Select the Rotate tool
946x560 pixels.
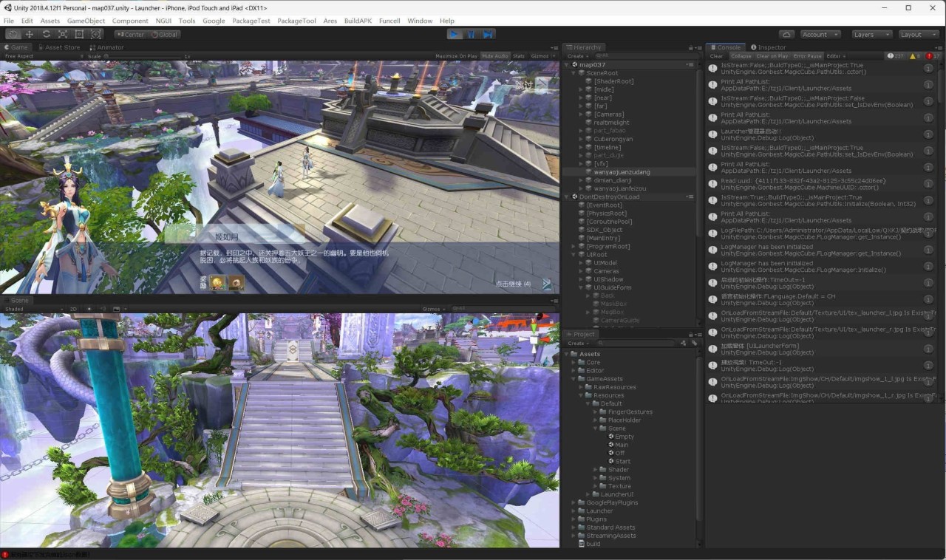pos(47,34)
